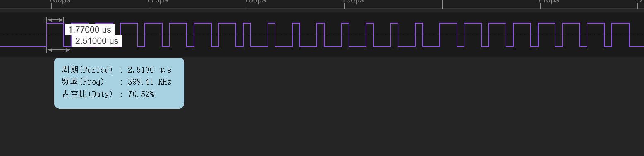Click the 频率(Freq) 398.41 KHz line
The width and height of the screenshot is (644, 156).
tap(116, 82)
